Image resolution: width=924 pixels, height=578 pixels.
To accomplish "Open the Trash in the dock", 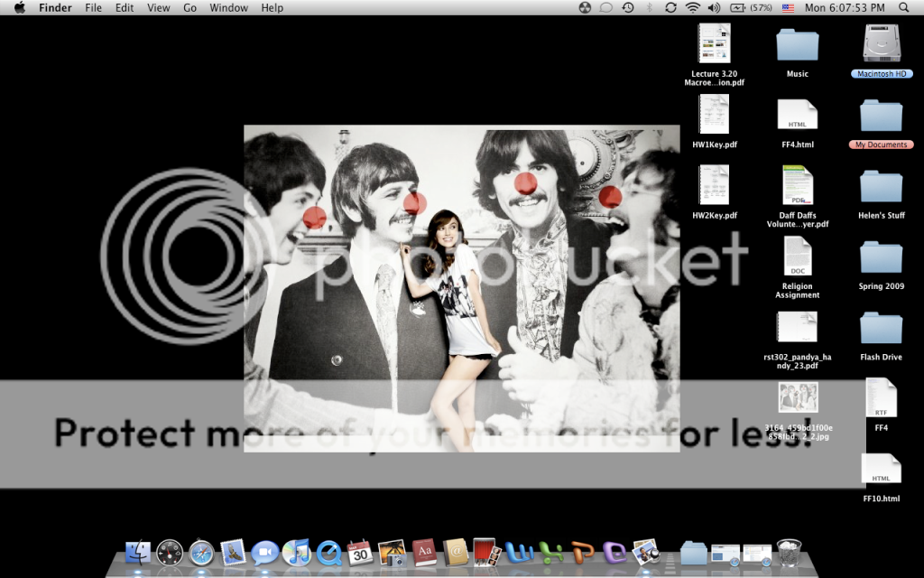I will click(789, 552).
